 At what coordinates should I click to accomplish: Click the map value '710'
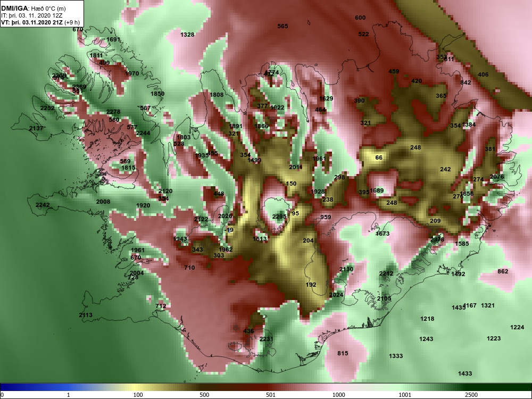(x=189, y=268)
